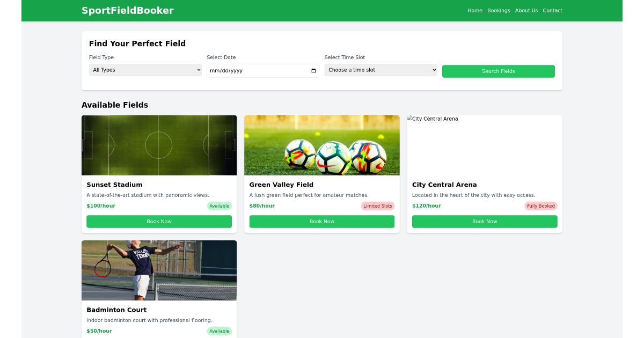This screenshot has width=644, height=338.
Task: Click the Limited Slots badge
Action: point(378,205)
